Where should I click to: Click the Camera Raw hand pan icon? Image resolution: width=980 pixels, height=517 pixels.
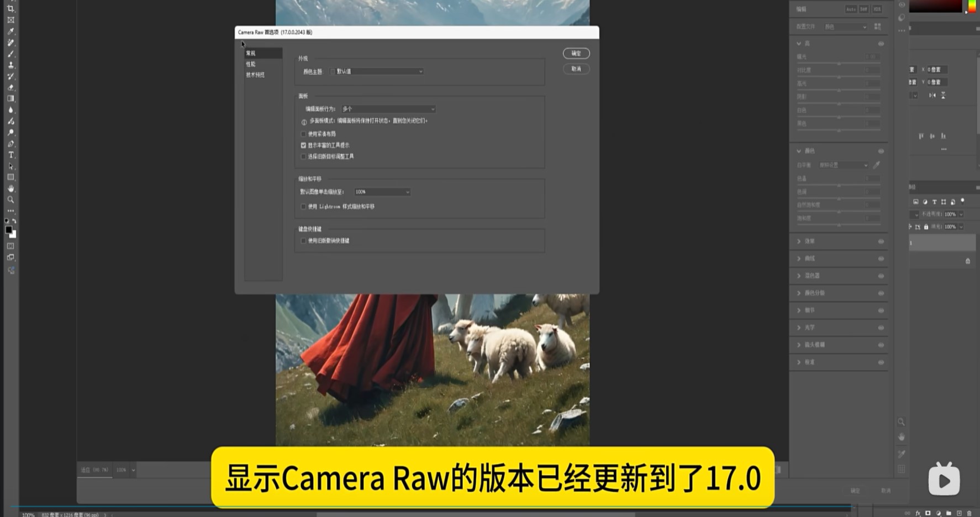click(x=901, y=437)
